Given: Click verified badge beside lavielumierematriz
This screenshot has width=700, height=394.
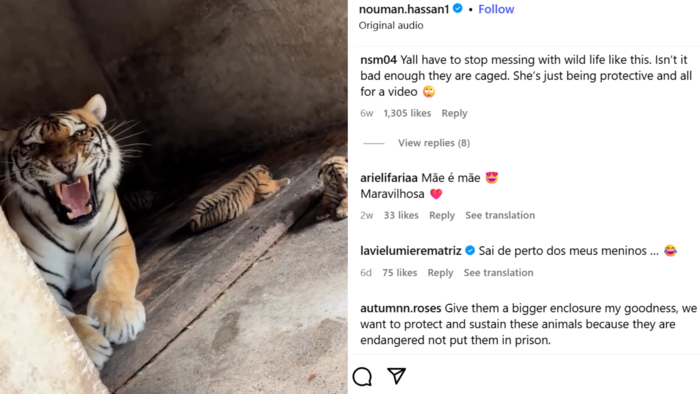Looking at the screenshot, I should coord(470,250).
